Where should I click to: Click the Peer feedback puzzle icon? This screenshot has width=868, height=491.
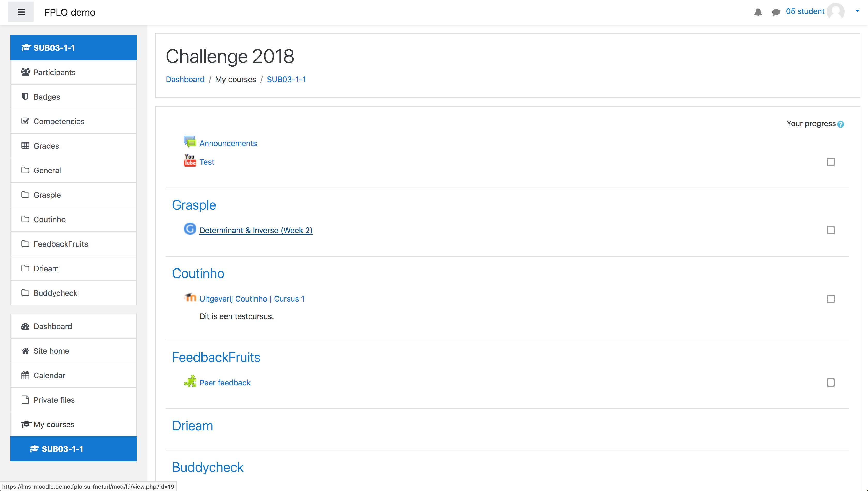190,381
